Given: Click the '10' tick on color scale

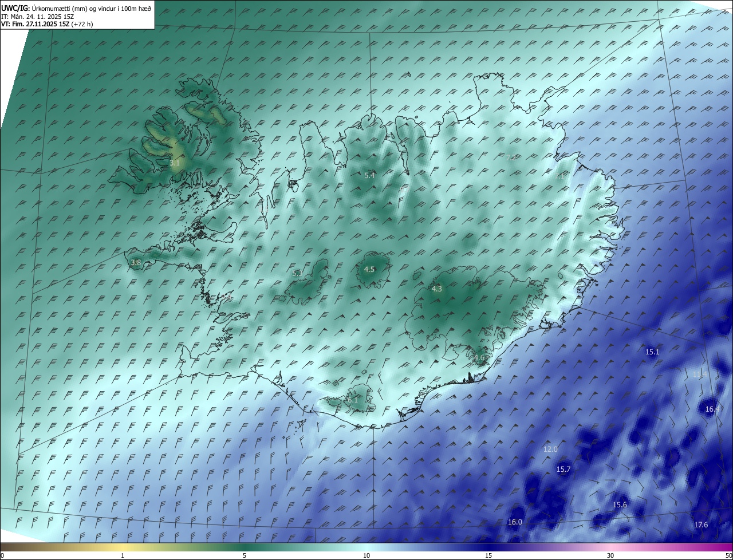Looking at the screenshot, I should [x=366, y=555].
